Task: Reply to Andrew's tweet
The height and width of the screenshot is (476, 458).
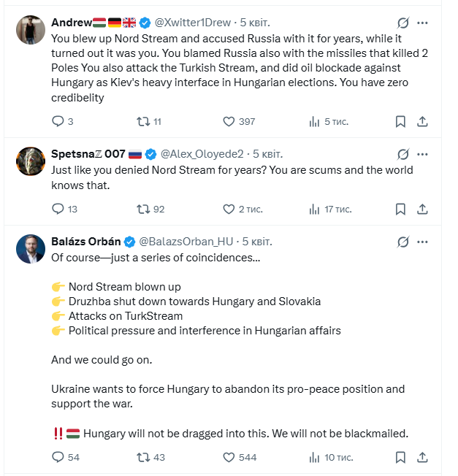Action: 58,121
